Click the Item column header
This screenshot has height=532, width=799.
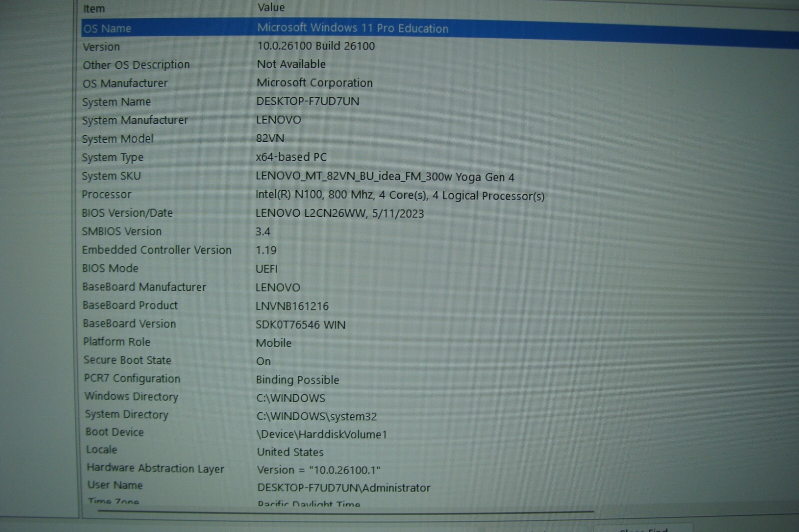pyautogui.click(x=94, y=8)
